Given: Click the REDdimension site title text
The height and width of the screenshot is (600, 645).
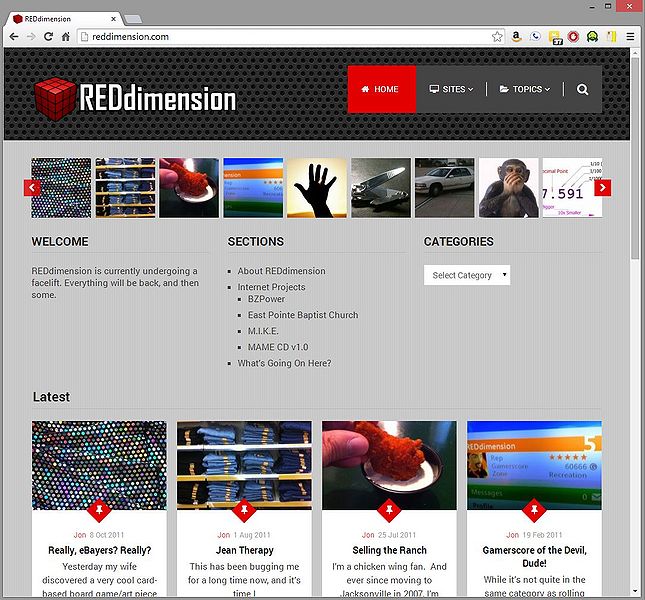Looking at the screenshot, I should tap(158, 99).
